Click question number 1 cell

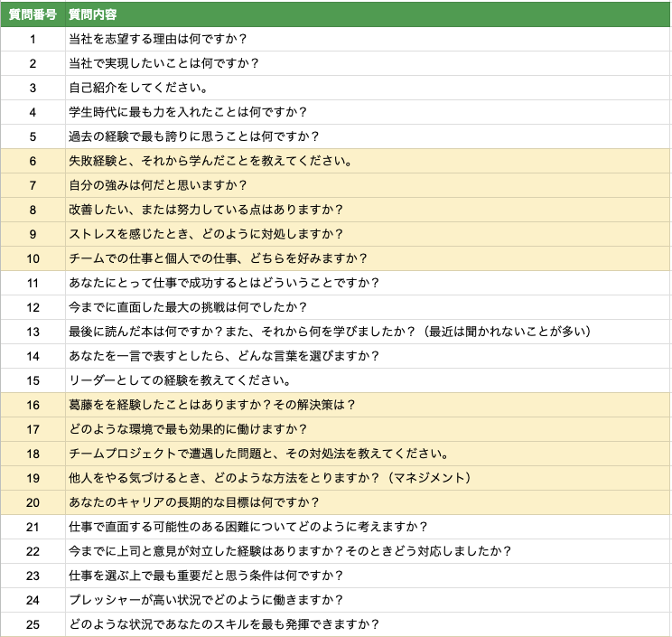33,39
